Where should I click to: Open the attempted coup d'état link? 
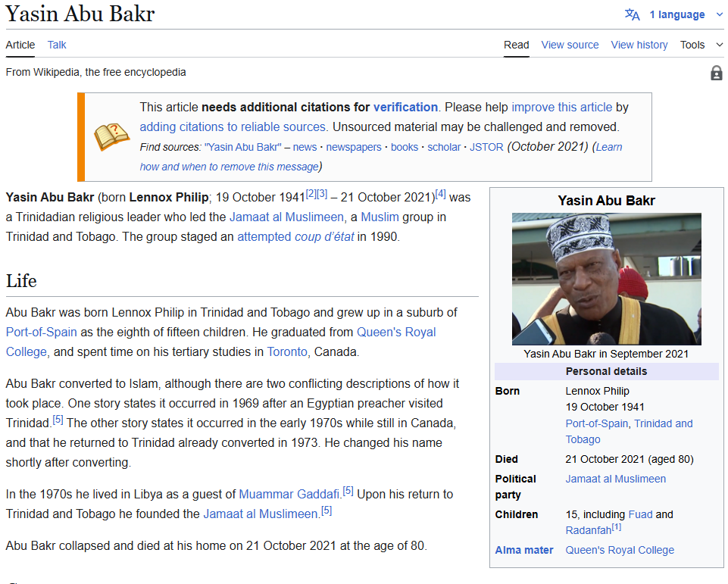pyautogui.click(x=295, y=237)
